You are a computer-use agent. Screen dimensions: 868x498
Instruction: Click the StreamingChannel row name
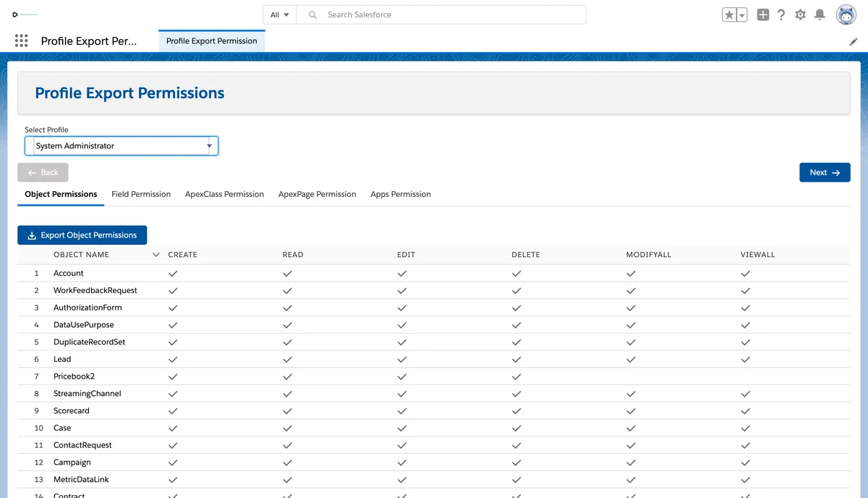click(88, 394)
